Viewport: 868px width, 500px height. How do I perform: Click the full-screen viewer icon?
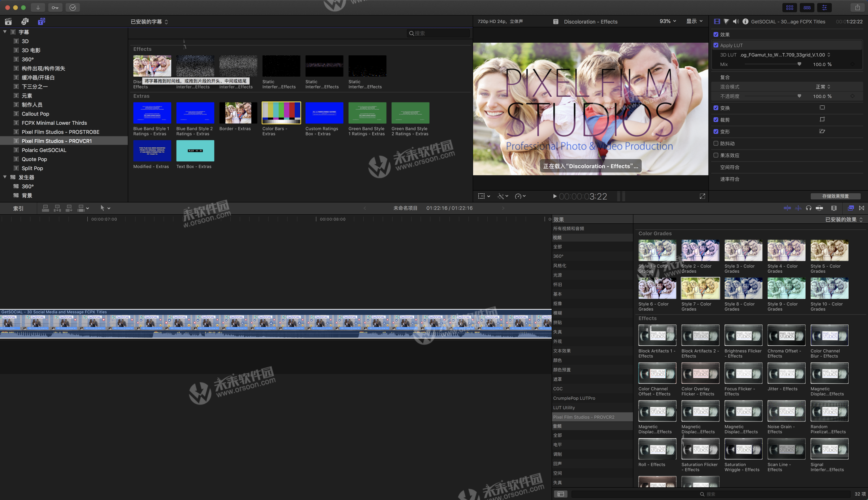point(702,196)
